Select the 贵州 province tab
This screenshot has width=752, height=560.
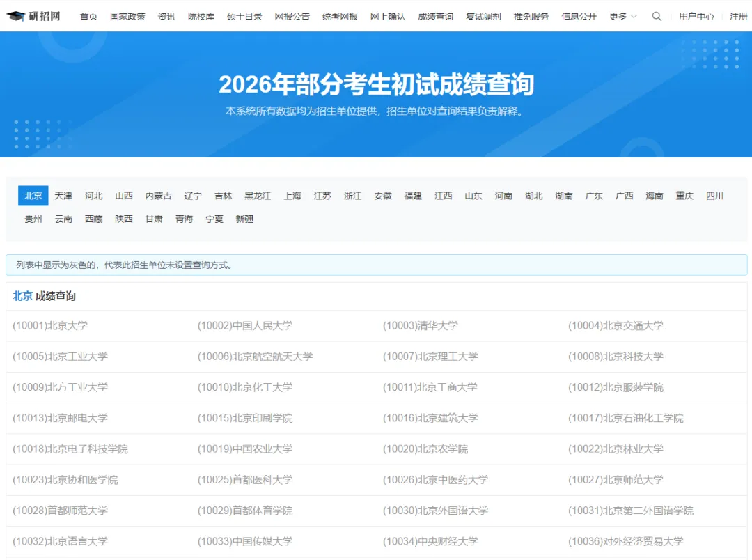33,219
